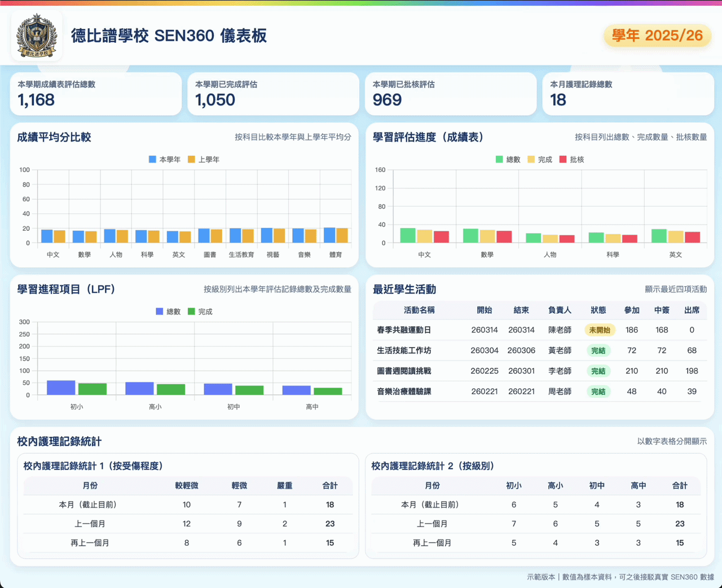Open the 本月護理記錄總數 card
The width and height of the screenshot is (722, 588).
(628, 94)
